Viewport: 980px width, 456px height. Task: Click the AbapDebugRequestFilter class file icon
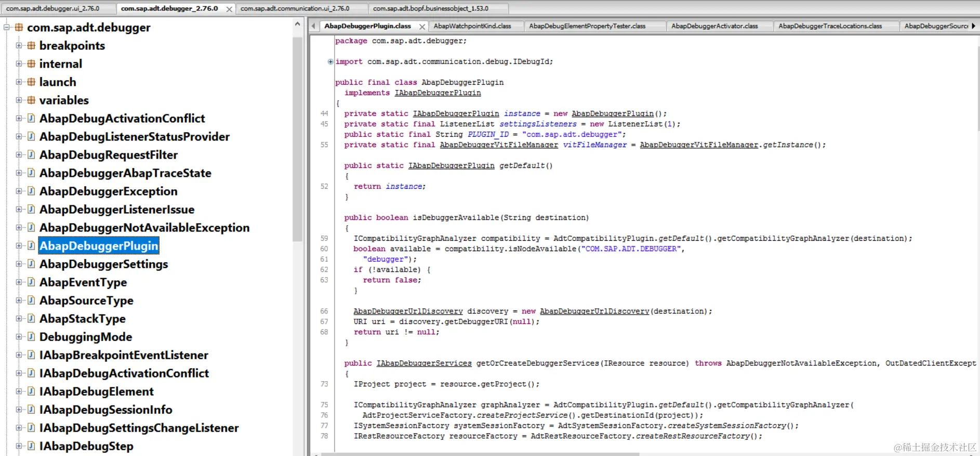tap(31, 155)
